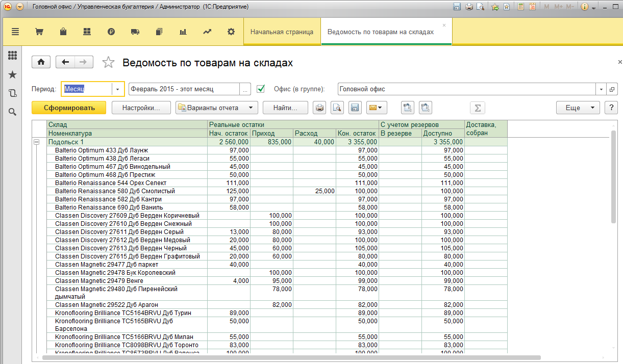This screenshot has height=364, width=623.
Task: Open help with the question mark button
Action: click(x=611, y=108)
